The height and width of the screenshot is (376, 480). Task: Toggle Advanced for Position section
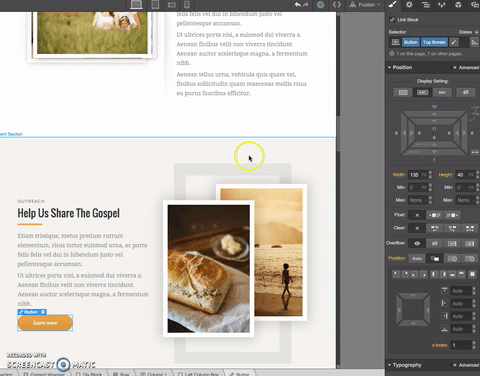(x=466, y=67)
